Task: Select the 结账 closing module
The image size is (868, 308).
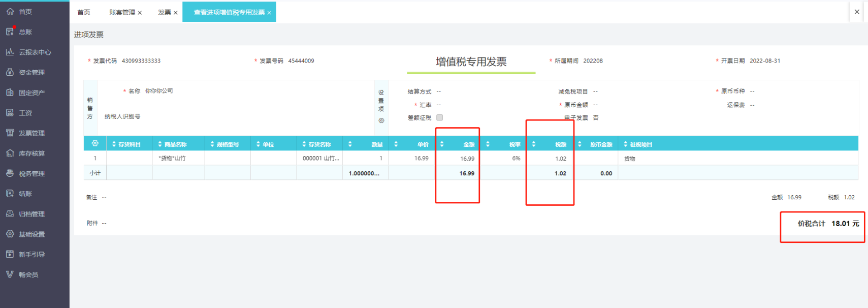Action: 25,194
